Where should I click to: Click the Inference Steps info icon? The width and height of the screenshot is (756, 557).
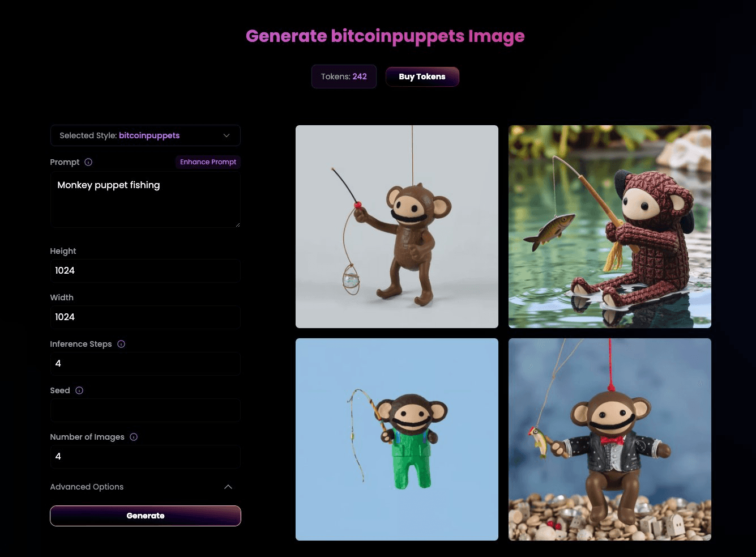point(121,344)
